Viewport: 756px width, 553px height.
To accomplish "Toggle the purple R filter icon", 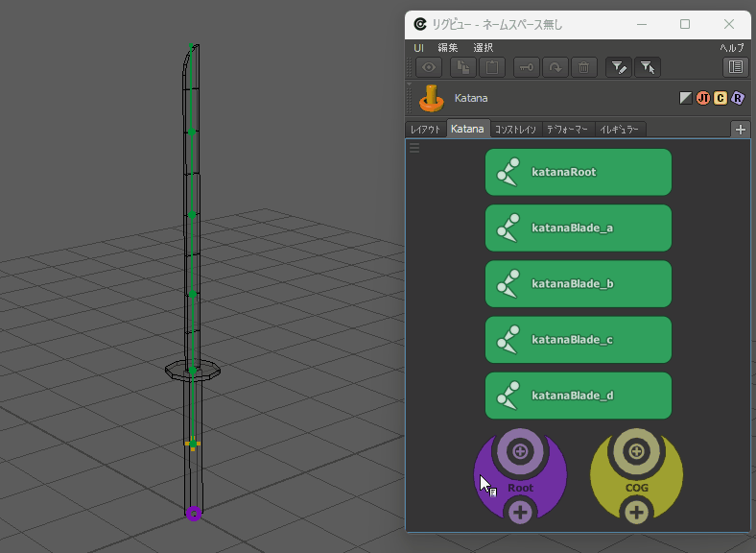I will click(x=738, y=98).
